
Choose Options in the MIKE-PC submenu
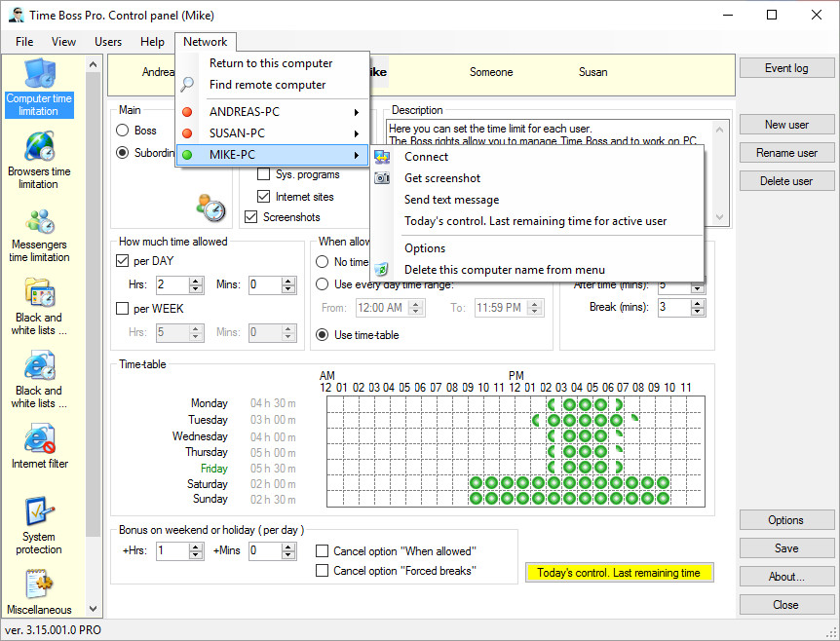tap(425, 248)
